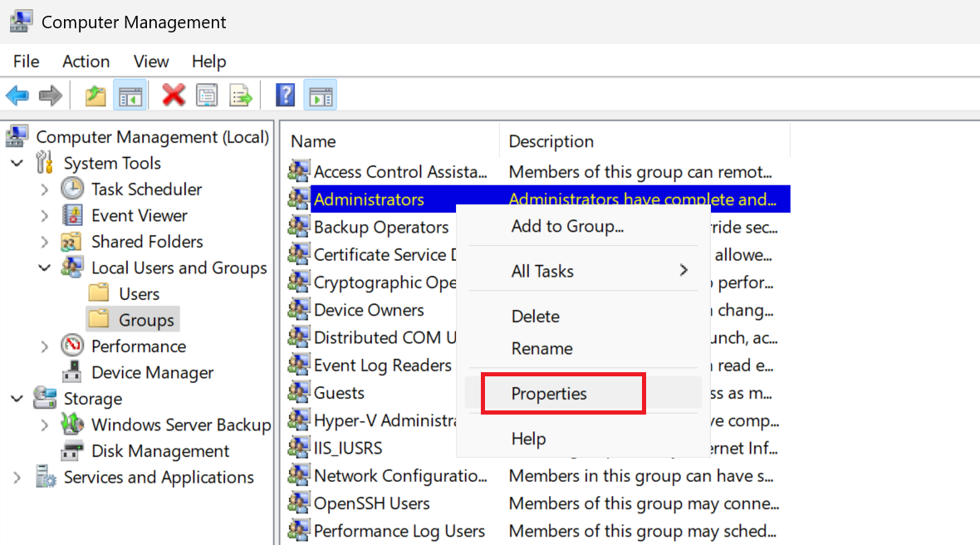Viewport: 980px width, 545px height.
Task: Select the Cryptographic Operators group
Action: click(385, 282)
